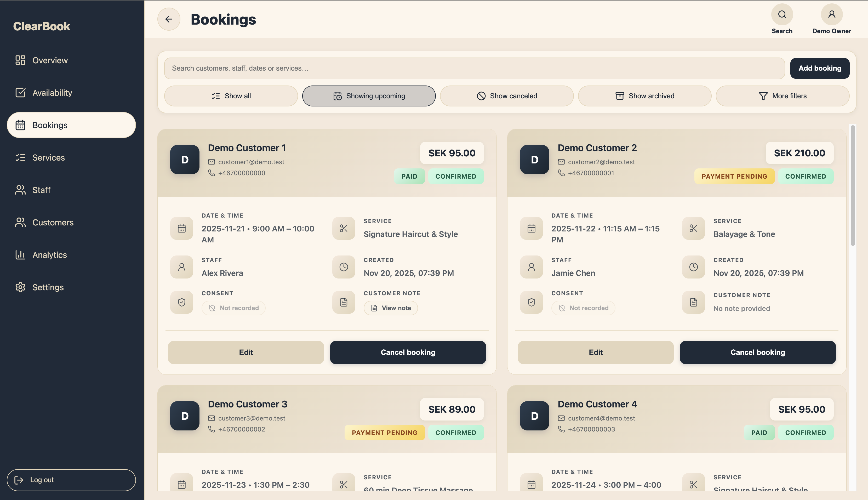Expand the More filters panel
868x500 pixels.
tap(783, 96)
